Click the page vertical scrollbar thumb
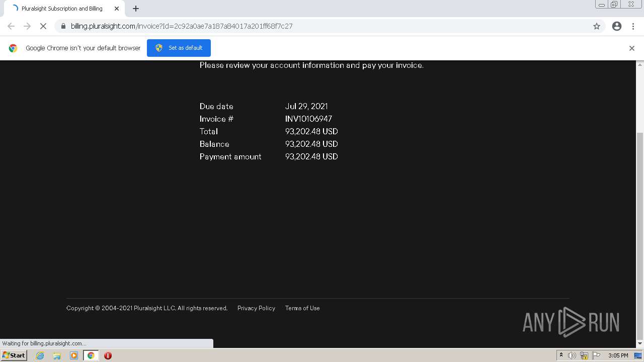This screenshot has width=644, height=362. coord(640,236)
